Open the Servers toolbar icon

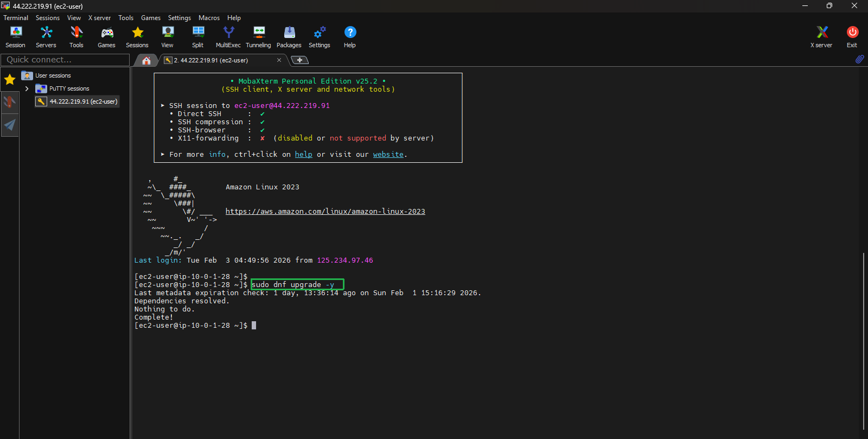point(46,37)
